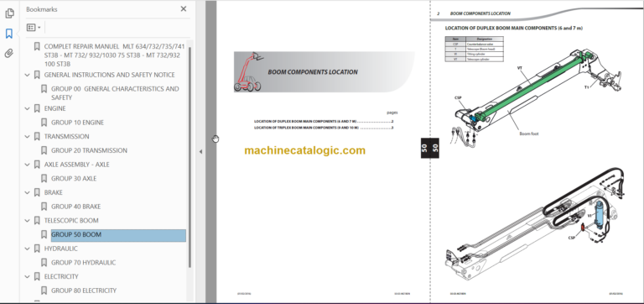This screenshot has width=644, height=304.
Task: Select the BRAKE bookmark
Action: tap(54, 192)
